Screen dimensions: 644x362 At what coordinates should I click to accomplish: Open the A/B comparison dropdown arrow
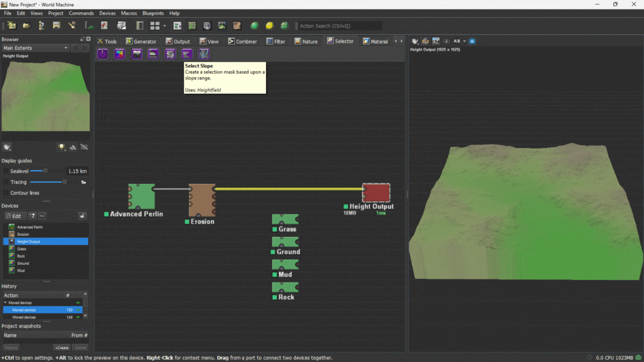pos(464,41)
